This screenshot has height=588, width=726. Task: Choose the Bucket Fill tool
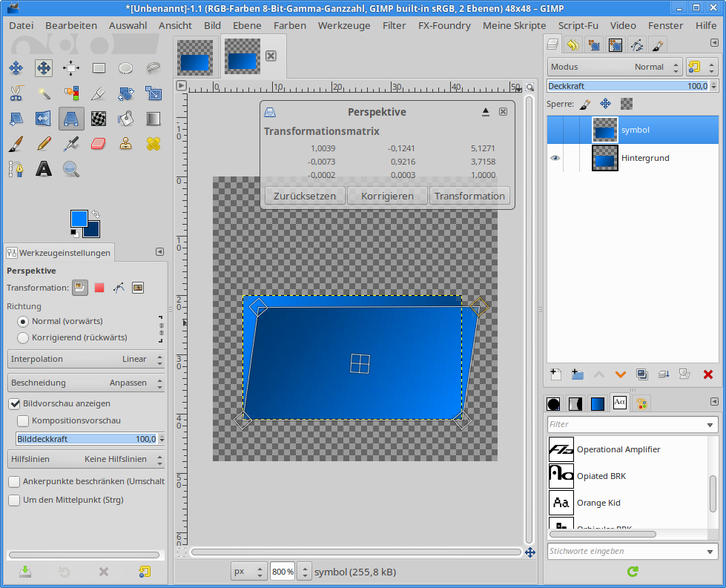(x=126, y=119)
